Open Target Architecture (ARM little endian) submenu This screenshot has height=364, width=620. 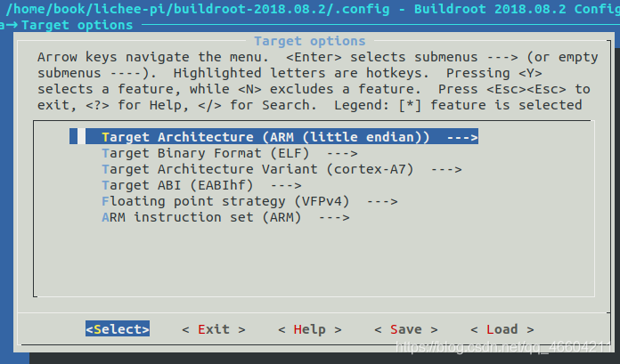273,137
